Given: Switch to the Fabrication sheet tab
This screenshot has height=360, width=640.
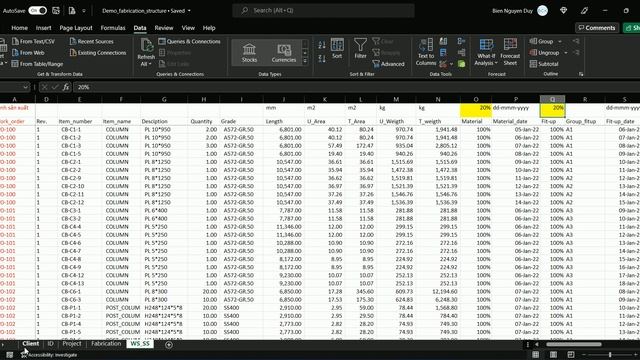Looking at the screenshot, I should point(106,344).
